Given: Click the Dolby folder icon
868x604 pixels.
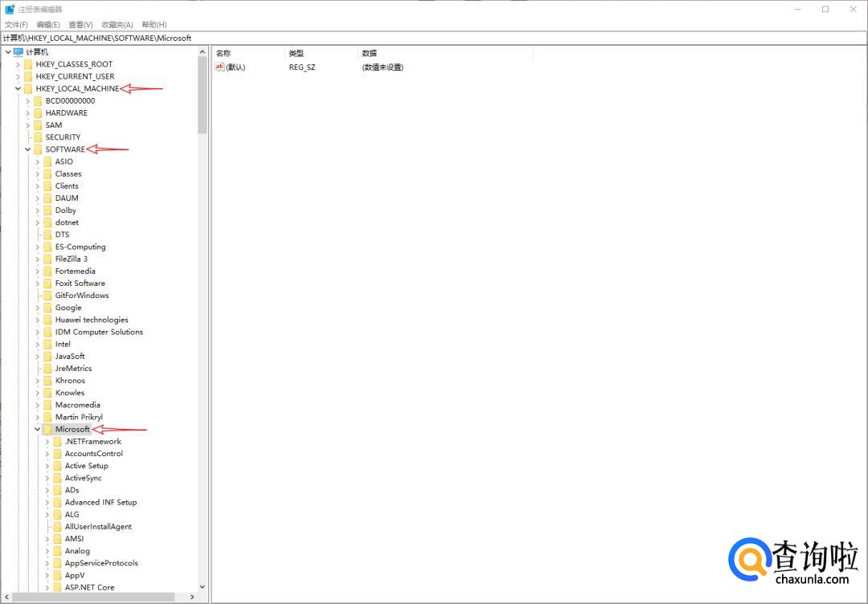Looking at the screenshot, I should tap(47, 210).
